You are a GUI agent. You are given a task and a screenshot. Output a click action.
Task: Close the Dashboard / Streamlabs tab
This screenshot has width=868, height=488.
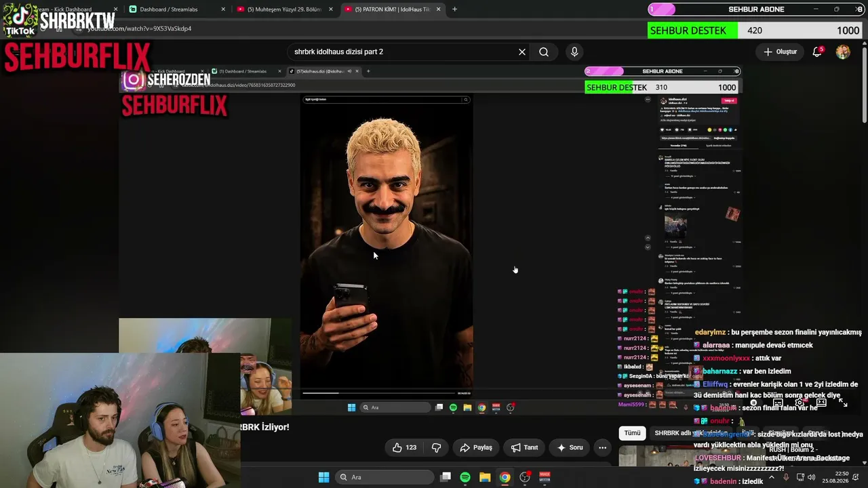[x=223, y=9]
